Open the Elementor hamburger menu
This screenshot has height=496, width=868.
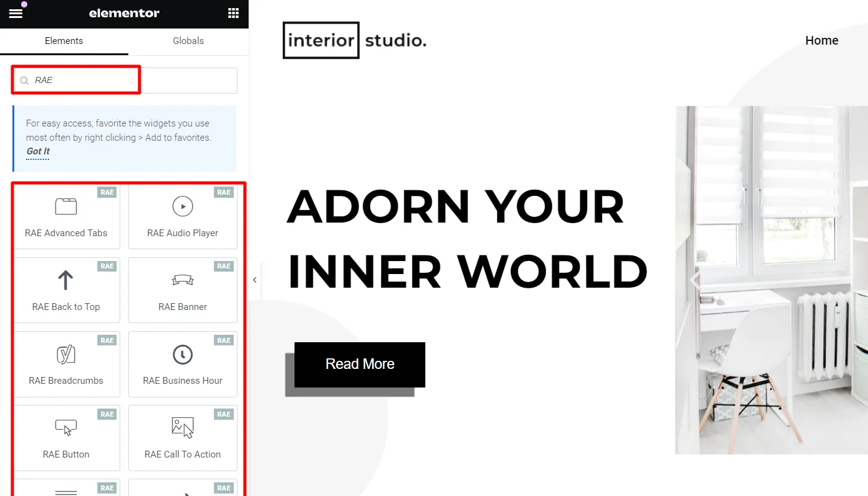(x=15, y=13)
